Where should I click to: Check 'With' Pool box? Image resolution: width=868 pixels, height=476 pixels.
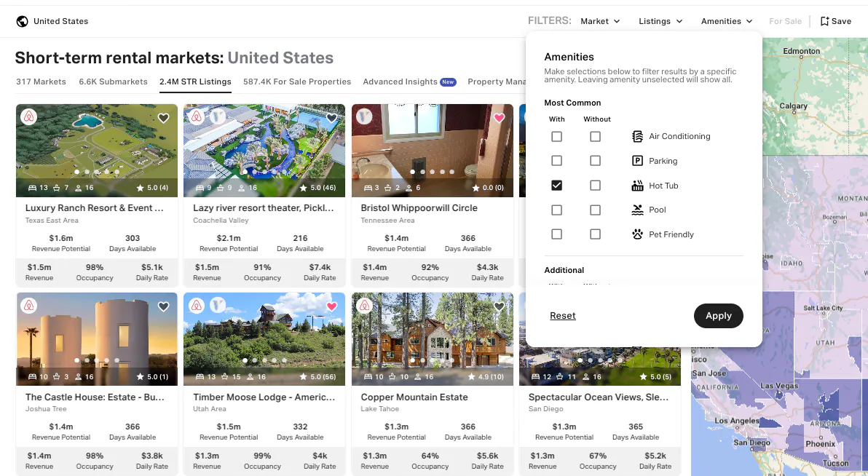pos(557,210)
